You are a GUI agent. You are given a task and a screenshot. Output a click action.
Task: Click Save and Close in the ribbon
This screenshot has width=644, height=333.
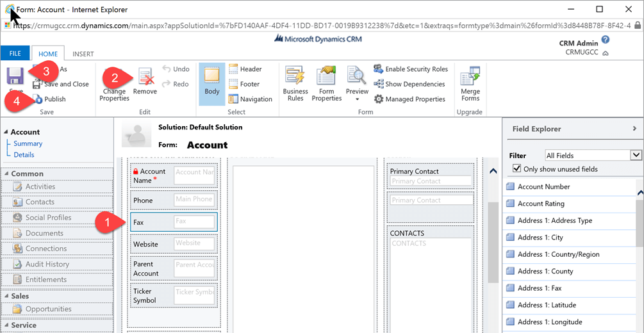click(x=61, y=84)
